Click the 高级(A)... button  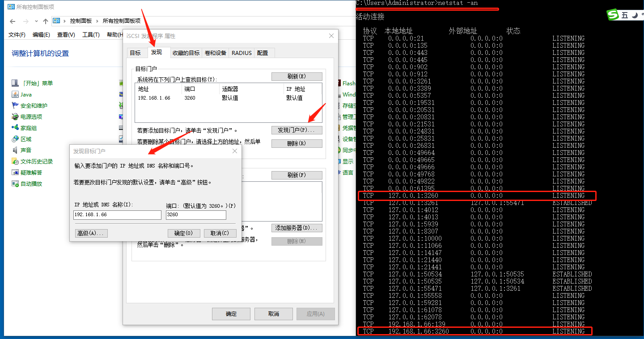coord(92,233)
